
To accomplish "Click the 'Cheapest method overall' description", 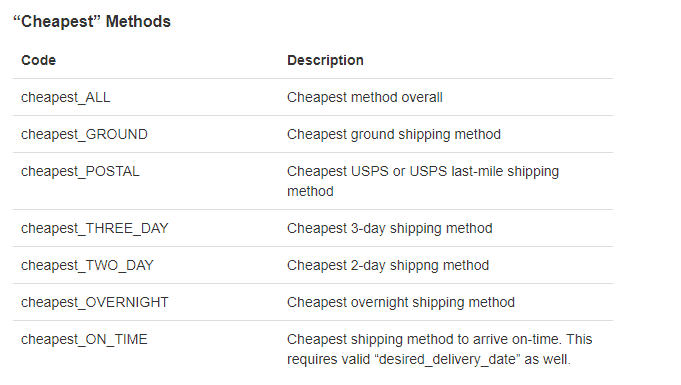I will click(x=365, y=97).
